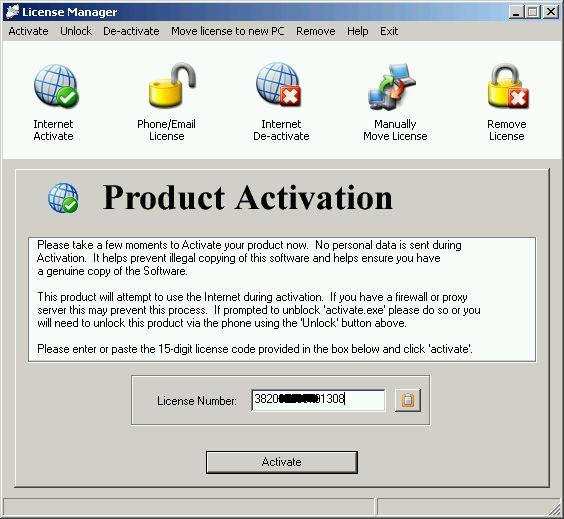564x519 pixels.
Task: Open the Activate menu
Action: point(28,31)
